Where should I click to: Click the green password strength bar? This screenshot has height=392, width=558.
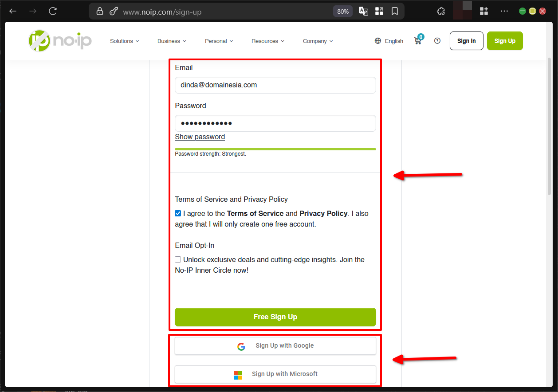pos(275,149)
